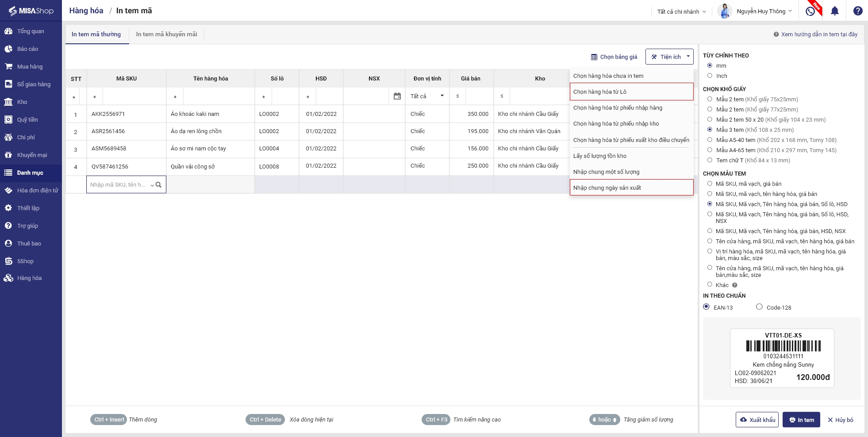Click the Nhập mã SKU input field
The image size is (868, 437).
tap(119, 185)
